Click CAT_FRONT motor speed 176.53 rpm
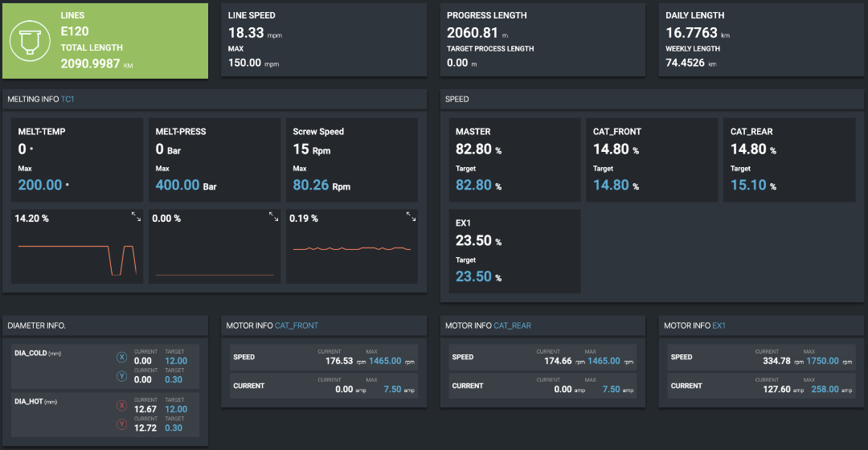The width and height of the screenshot is (868, 450). coord(346,361)
